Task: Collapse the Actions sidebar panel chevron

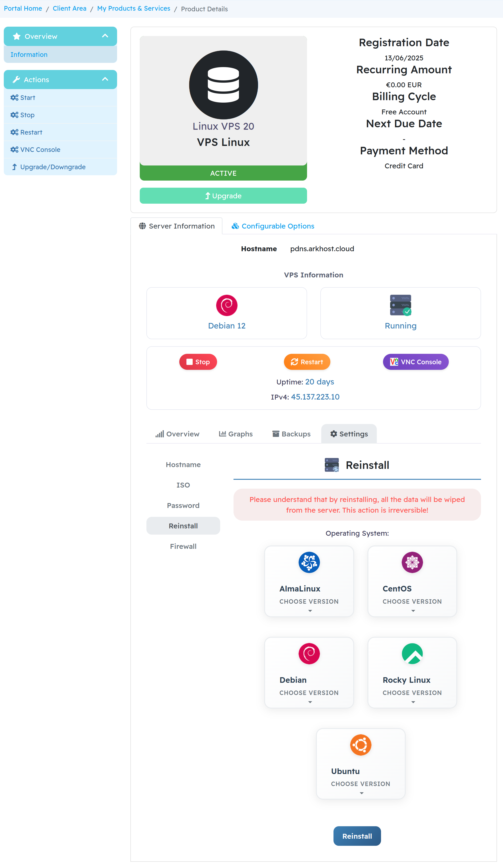Action: coord(105,79)
